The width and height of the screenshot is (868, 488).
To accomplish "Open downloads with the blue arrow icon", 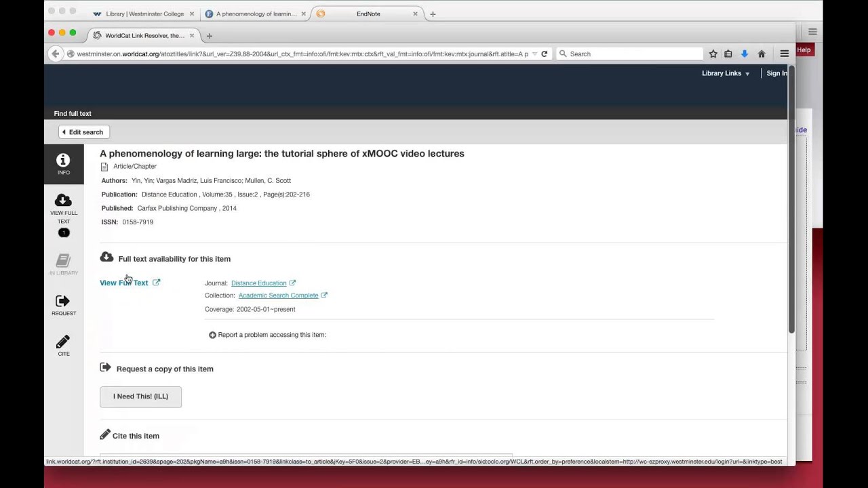I will 744,54.
